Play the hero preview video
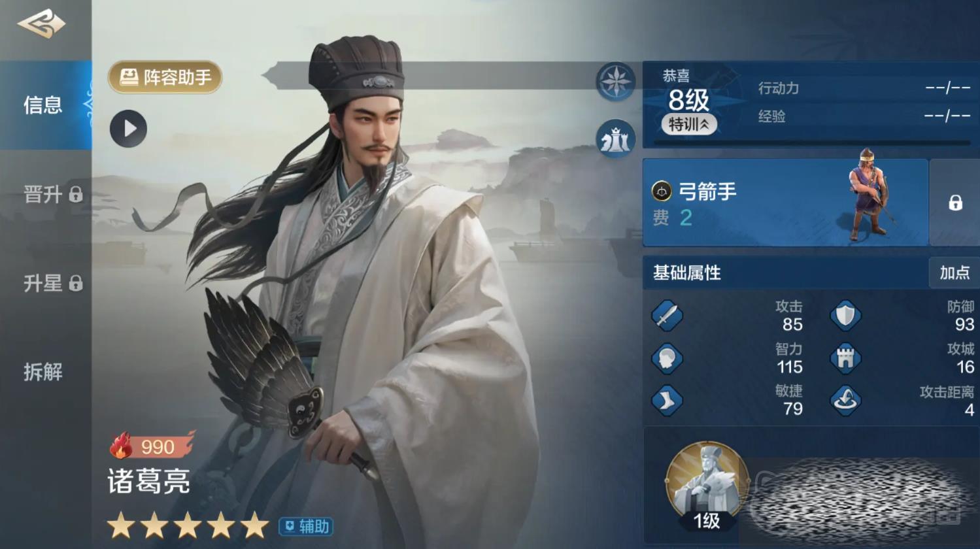Viewport: 980px width, 549px height. point(128,129)
